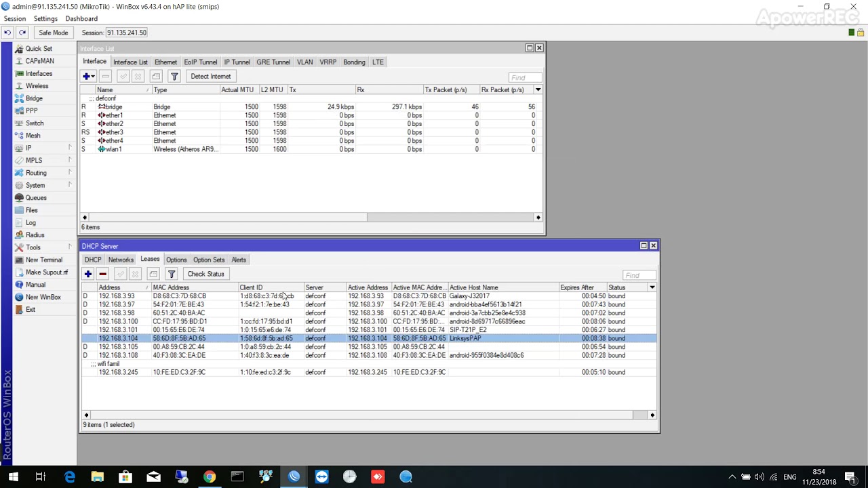This screenshot has width=868, height=488.
Task: Add new DHCP lease with plus icon
Action: click(88, 274)
